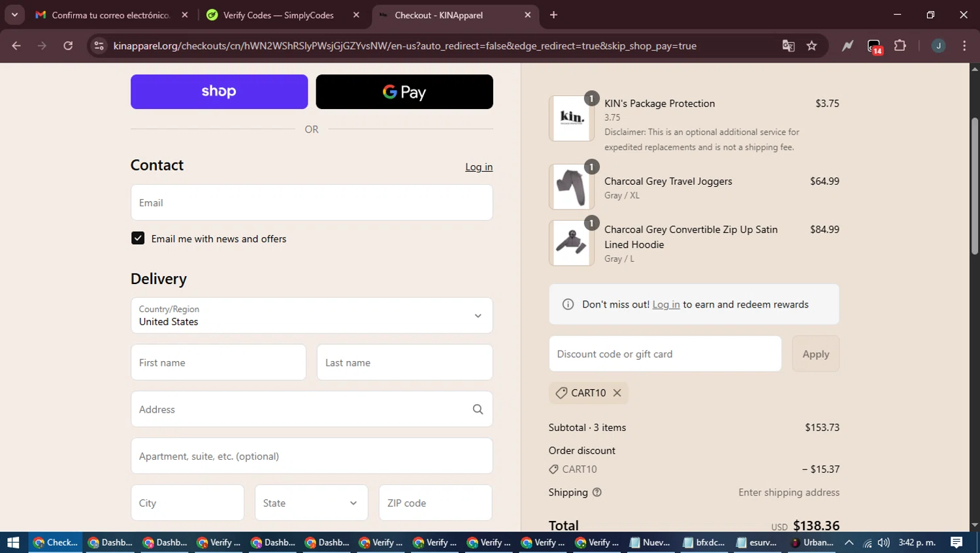980x553 pixels.
Task: Click the info icon in rewards banner
Action: (x=568, y=304)
